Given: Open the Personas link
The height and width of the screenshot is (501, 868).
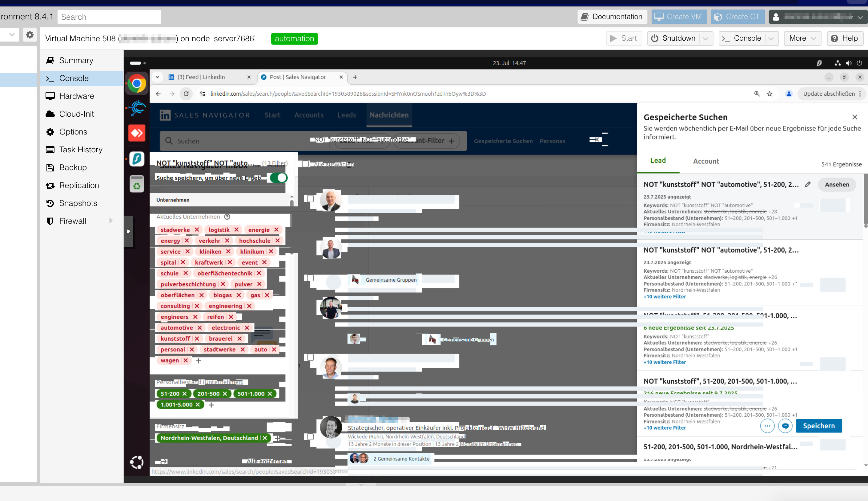Looking at the screenshot, I should pos(552,141).
